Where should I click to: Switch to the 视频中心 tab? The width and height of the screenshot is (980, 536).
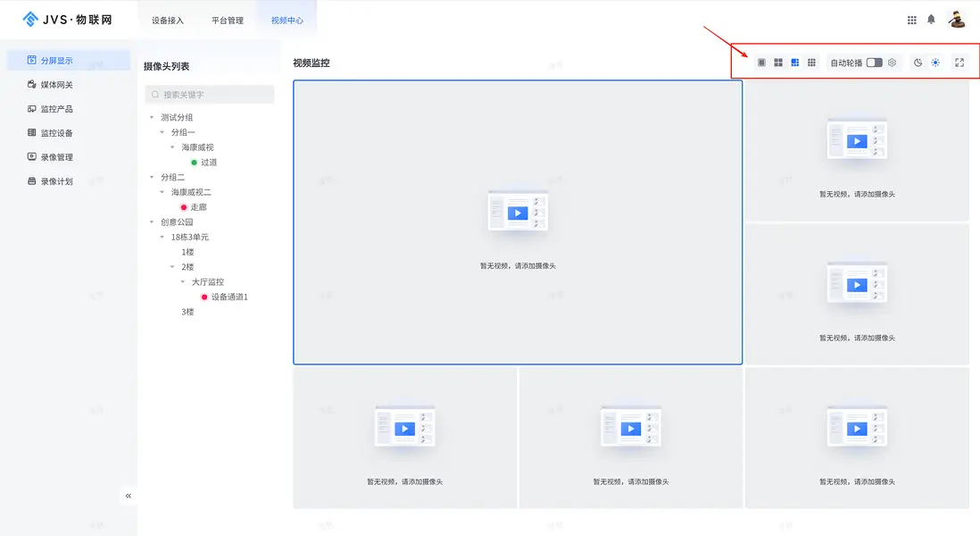(x=287, y=20)
